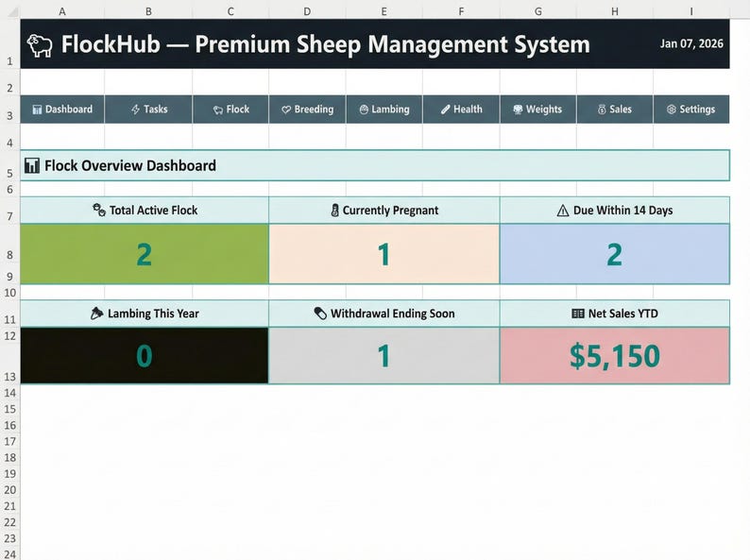Viewport: 750px width, 560px height.
Task: Select column G header
Action: (x=538, y=11)
